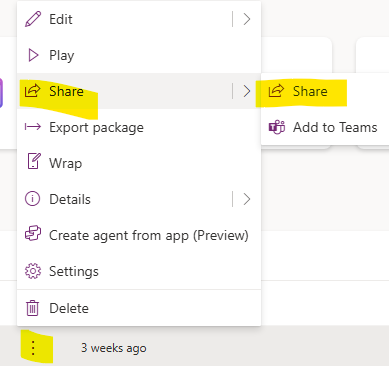Click the pencil Edit icon
The height and width of the screenshot is (366, 389).
[x=33, y=19]
